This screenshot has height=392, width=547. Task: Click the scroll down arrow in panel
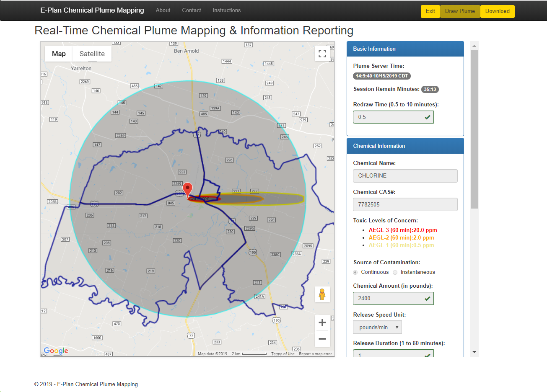pos(474,352)
